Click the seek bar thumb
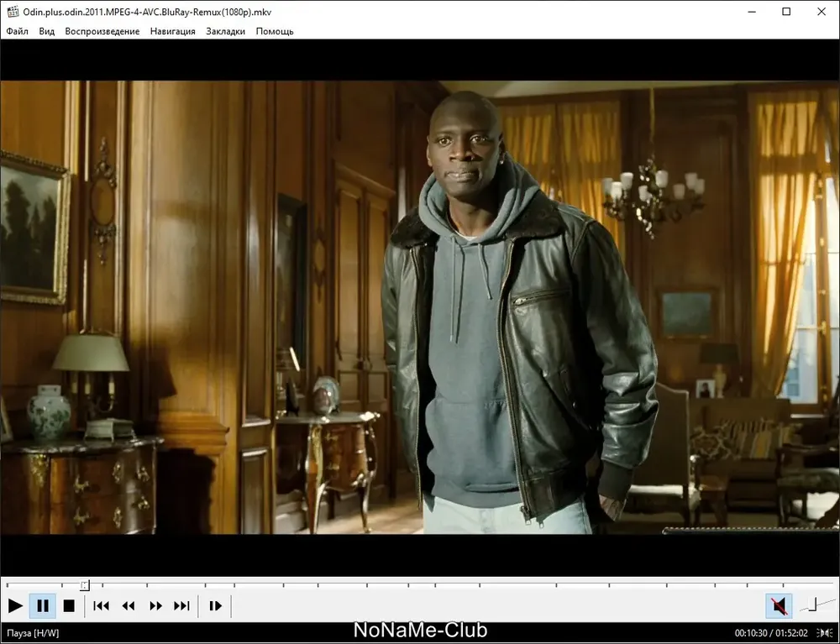The width and height of the screenshot is (840, 644). click(x=85, y=585)
